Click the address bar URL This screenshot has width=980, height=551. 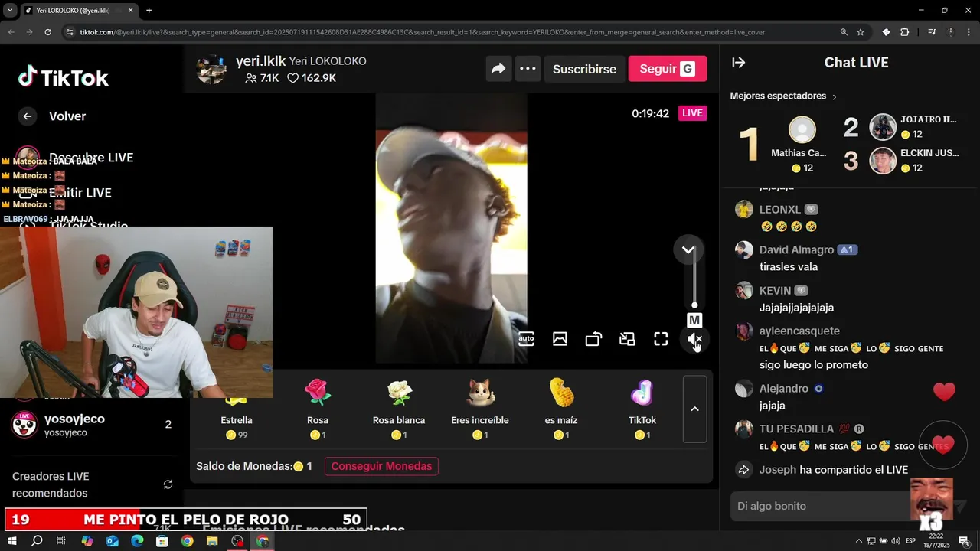(x=423, y=32)
